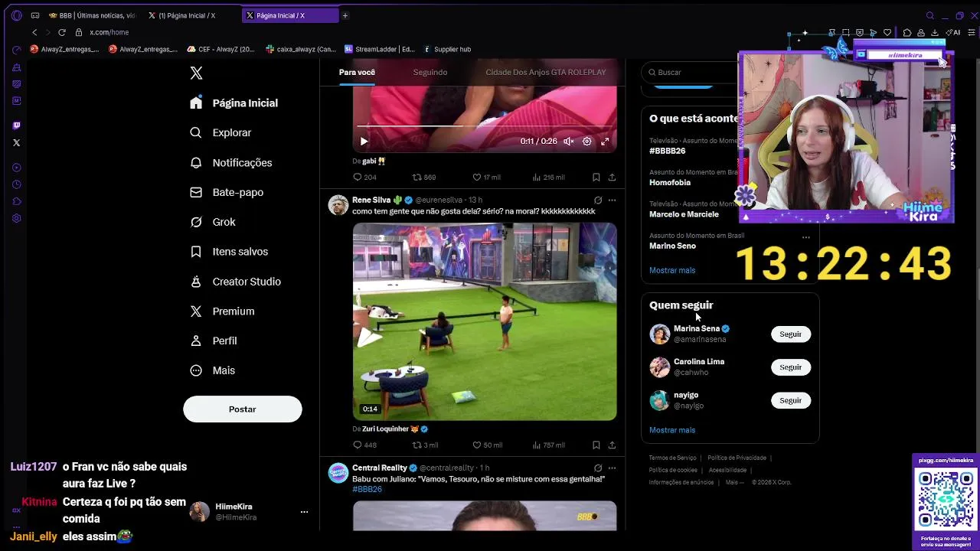Switch to the Seguindo tab
Screen dimensions: 980x551
click(x=430, y=72)
